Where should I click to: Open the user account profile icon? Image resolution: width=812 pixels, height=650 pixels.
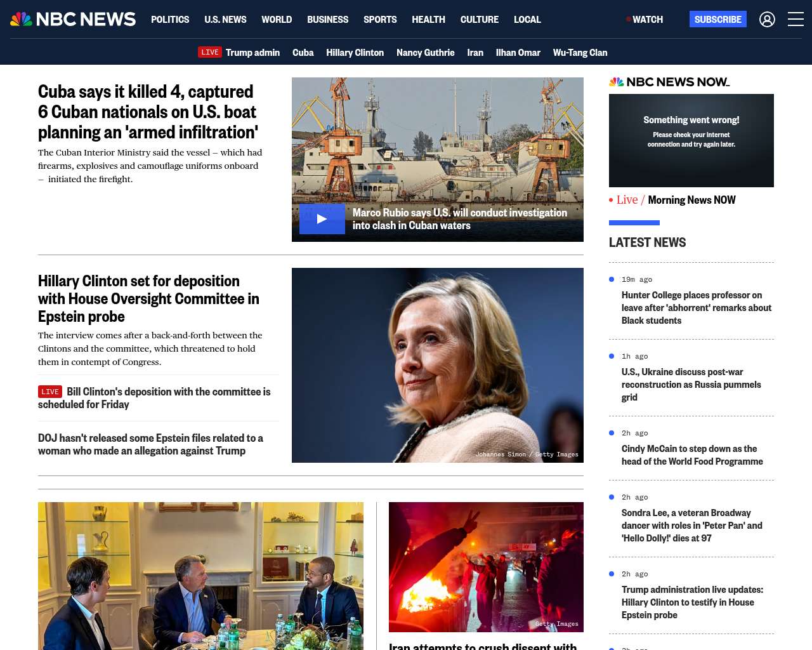[767, 20]
